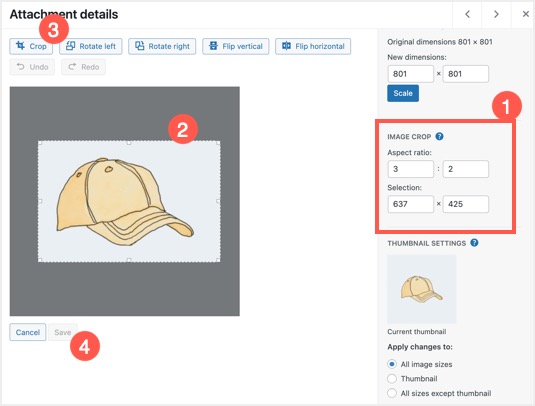Focus the new width dimension field
The width and height of the screenshot is (535, 406).
(410, 74)
